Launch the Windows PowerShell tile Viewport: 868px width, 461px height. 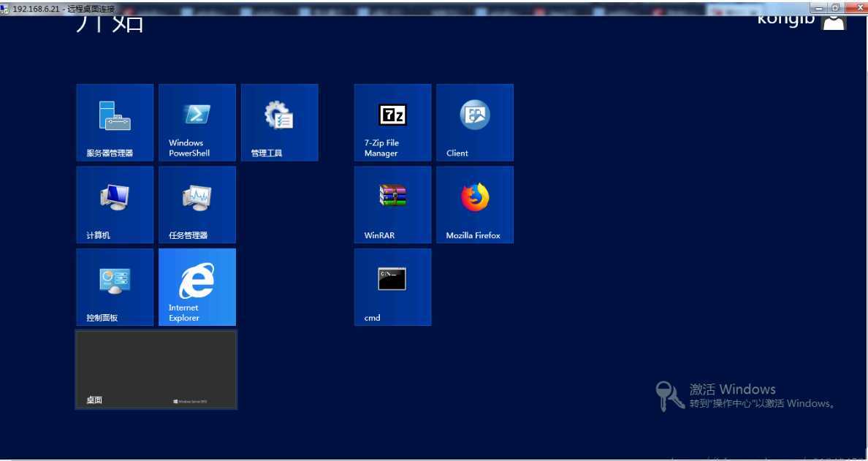click(197, 122)
